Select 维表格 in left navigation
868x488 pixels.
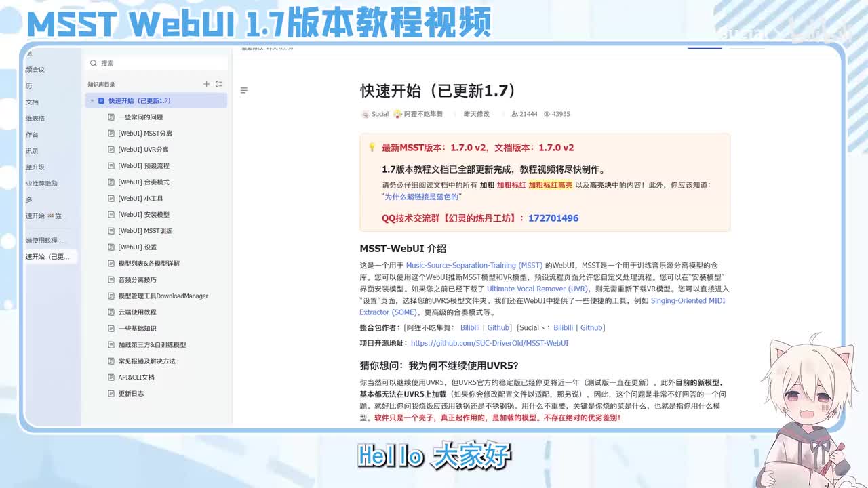(x=35, y=118)
